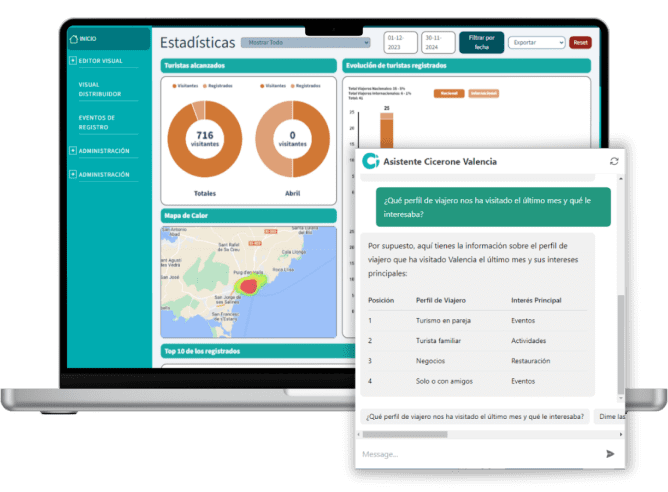Open Eventos de Registro in sidebar
The height and width of the screenshot is (492, 668).
pos(97,122)
